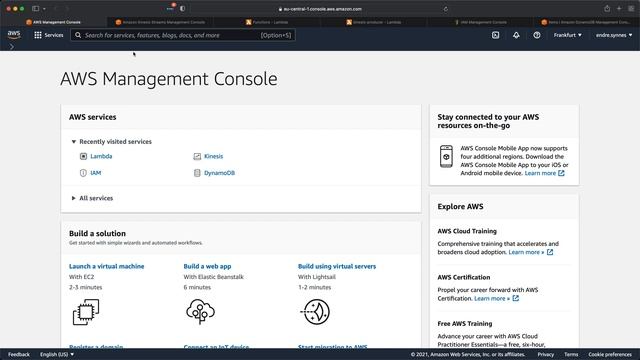Click Launch a virtual machine link

(x=107, y=266)
